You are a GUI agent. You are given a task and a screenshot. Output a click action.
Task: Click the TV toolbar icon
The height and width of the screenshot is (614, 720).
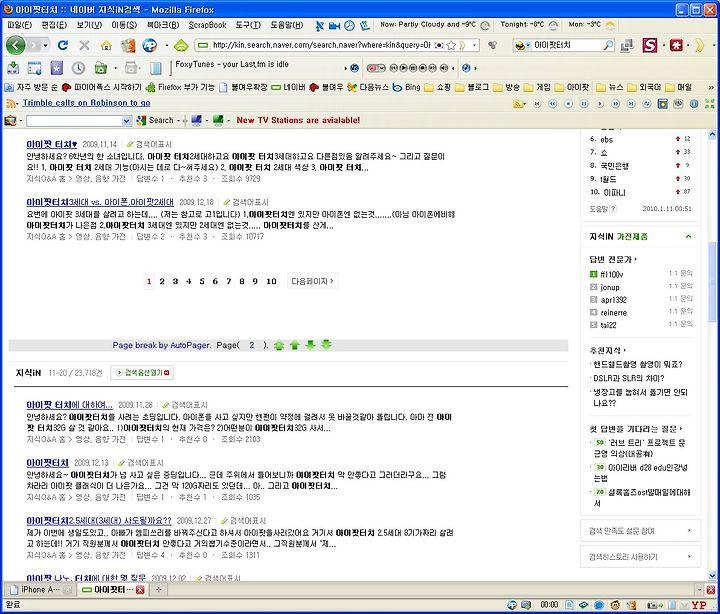pos(10,120)
